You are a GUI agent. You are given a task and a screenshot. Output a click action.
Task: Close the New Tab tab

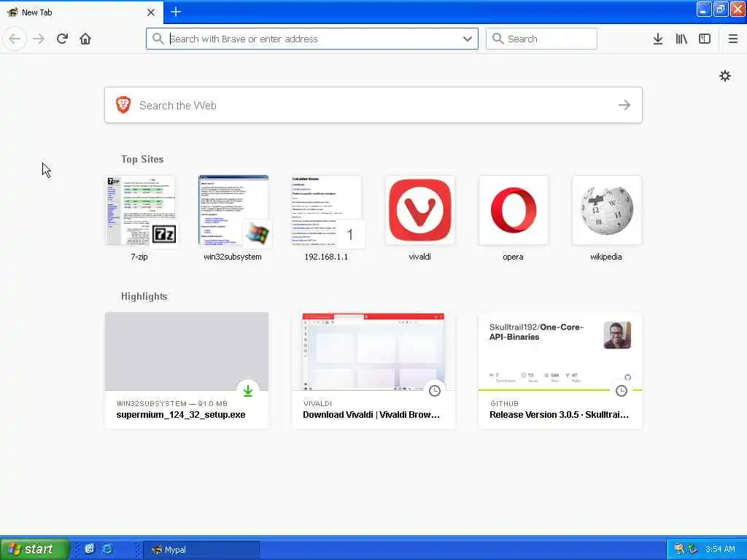click(x=151, y=12)
